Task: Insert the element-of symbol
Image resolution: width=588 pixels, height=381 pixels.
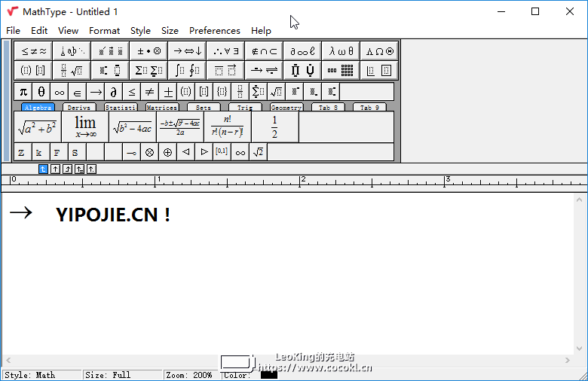Action: point(77,91)
